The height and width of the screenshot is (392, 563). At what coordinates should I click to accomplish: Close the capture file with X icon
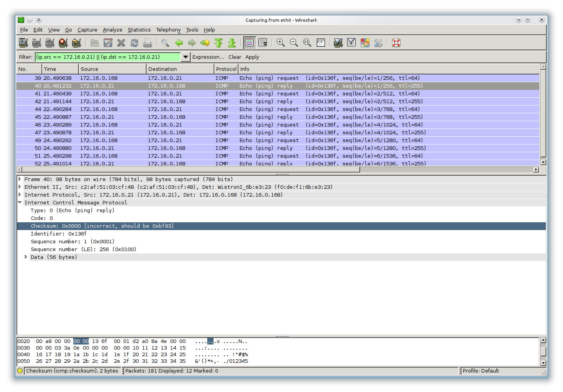click(x=121, y=43)
